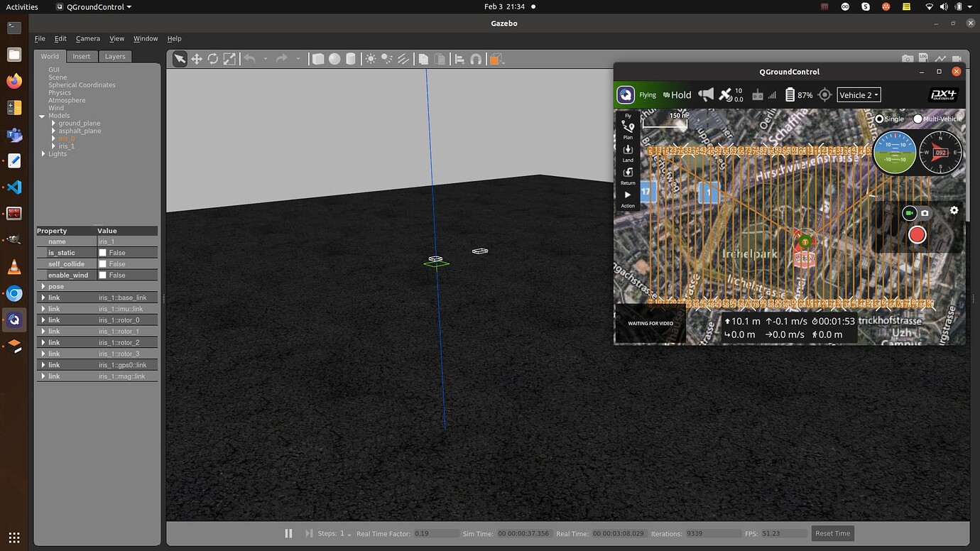
Task: Select the Multi-Vehicle radio button
Action: 918,119
